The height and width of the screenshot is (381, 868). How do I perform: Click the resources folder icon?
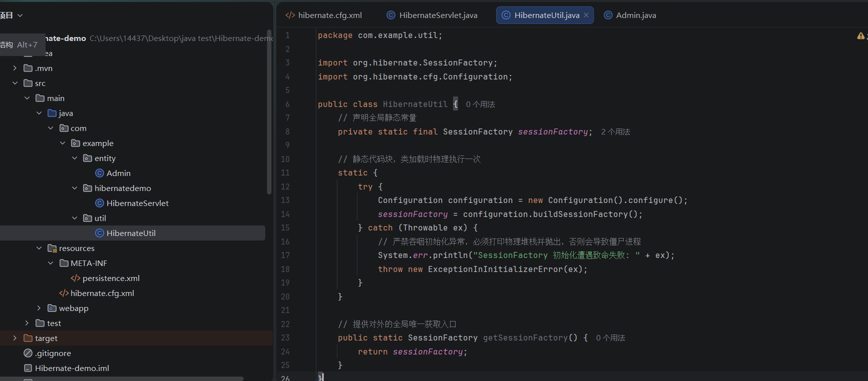click(52, 248)
